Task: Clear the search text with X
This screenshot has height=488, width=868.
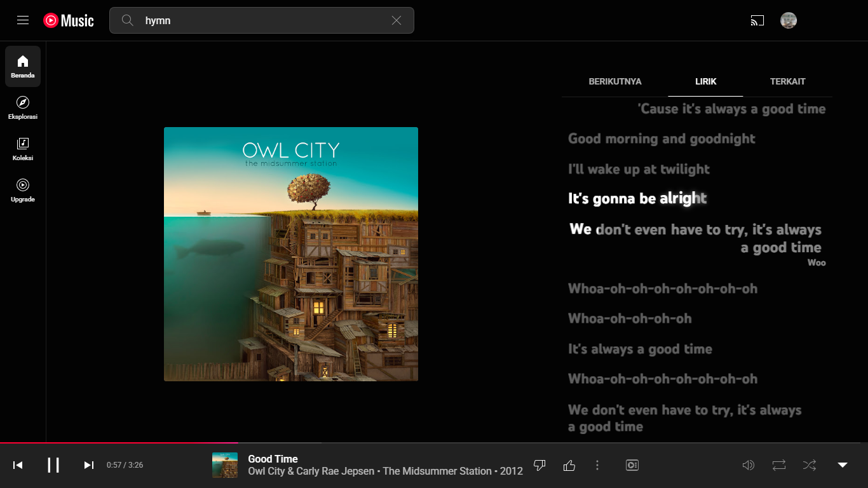Action: click(x=397, y=20)
